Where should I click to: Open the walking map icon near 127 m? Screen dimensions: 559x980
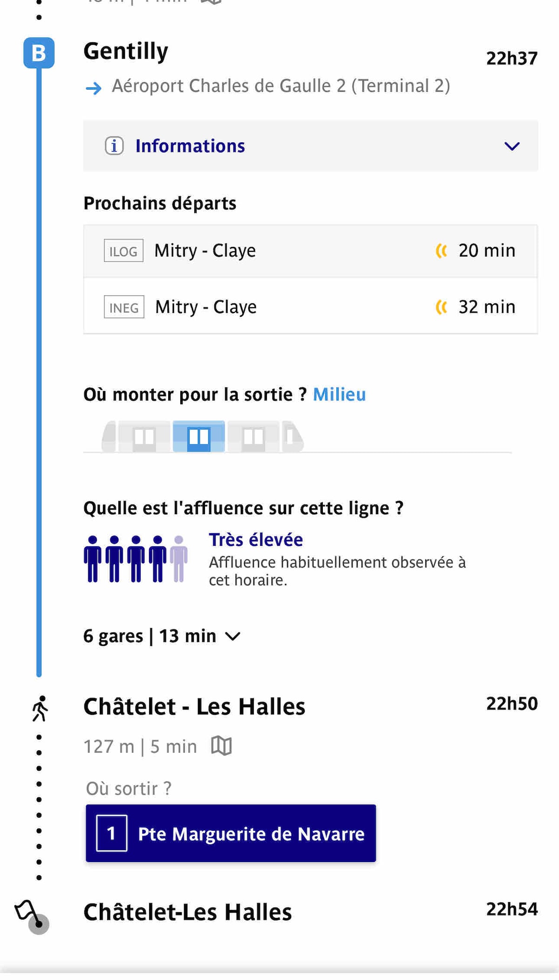coord(221,745)
